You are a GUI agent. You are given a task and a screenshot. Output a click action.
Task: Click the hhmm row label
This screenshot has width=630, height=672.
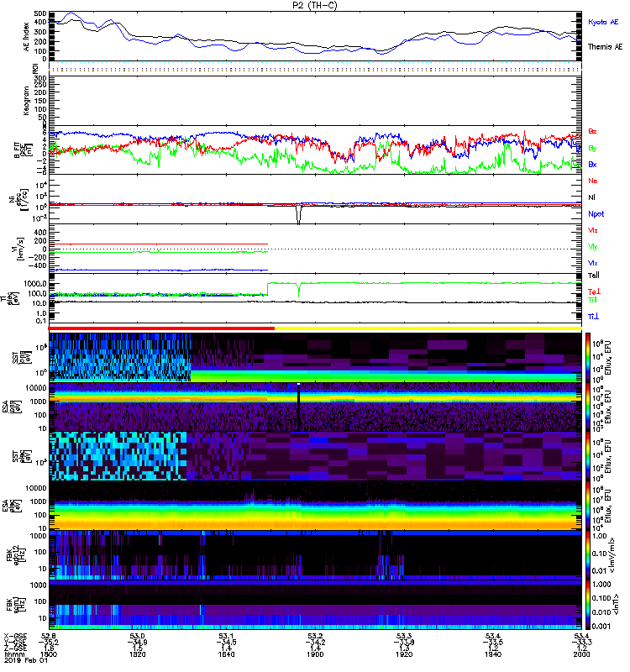pyautogui.click(x=13, y=654)
